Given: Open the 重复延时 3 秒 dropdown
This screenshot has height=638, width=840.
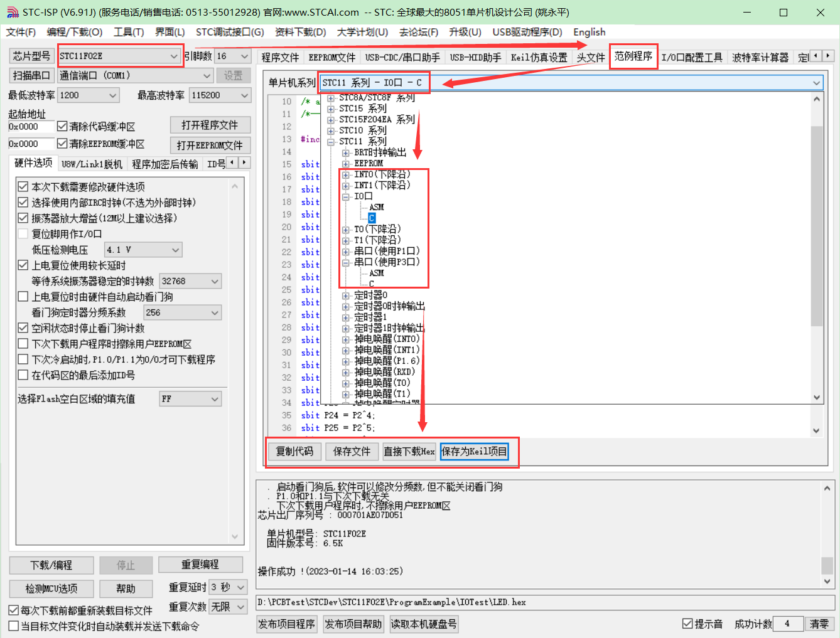Looking at the screenshot, I should coord(228,587).
